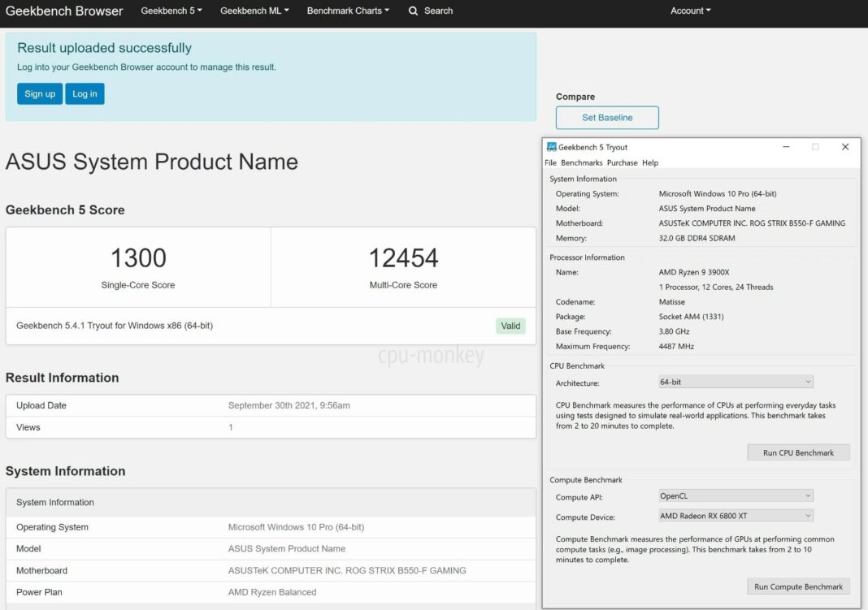868x610 pixels.
Task: Open the Compute API OpenCL dropdown
Action: [736, 495]
